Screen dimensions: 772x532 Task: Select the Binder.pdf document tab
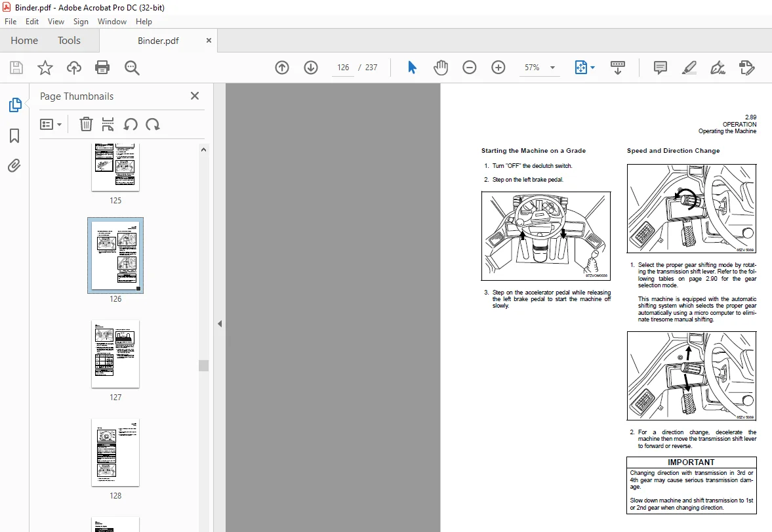pyautogui.click(x=158, y=41)
